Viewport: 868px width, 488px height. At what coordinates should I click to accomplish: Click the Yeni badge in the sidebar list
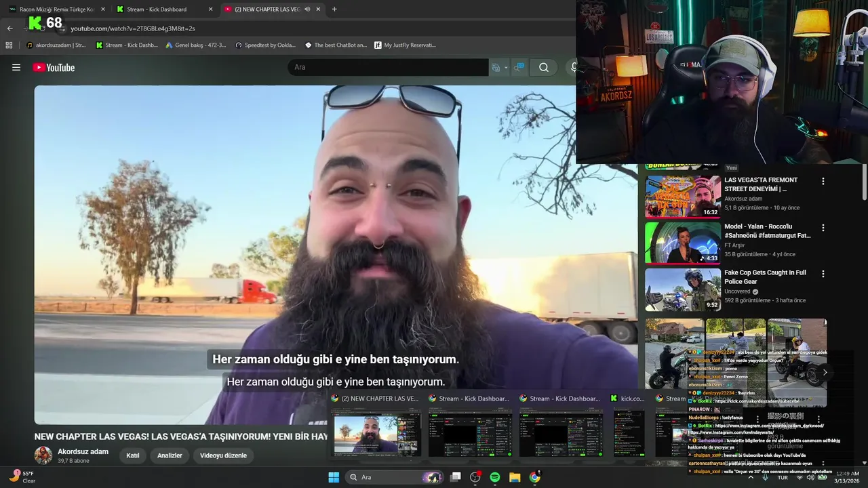(732, 167)
